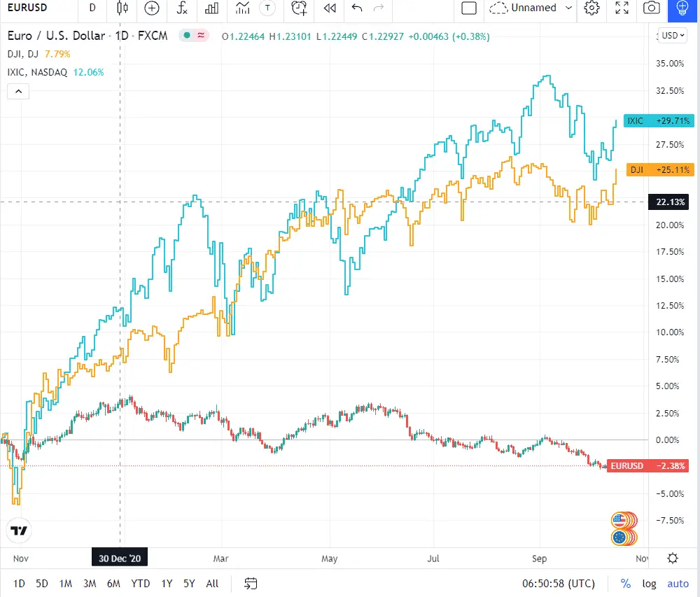Open the financials bar chart icon

tap(211, 8)
